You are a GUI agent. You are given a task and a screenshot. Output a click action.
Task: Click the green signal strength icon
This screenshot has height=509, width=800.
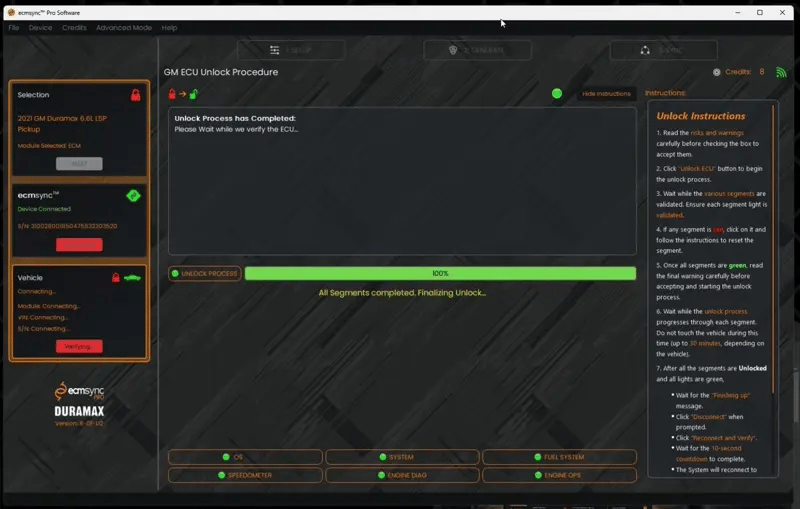tap(781, 72)
